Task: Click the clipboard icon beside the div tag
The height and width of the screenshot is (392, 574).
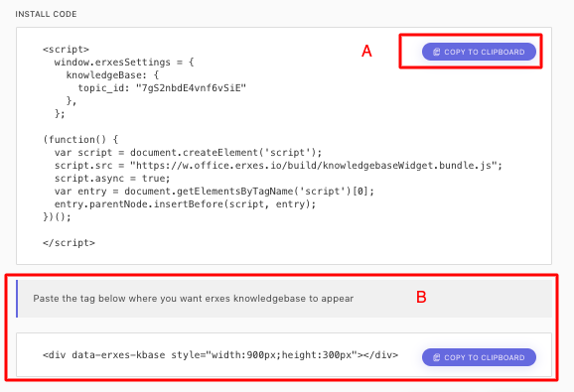Action: coord(436,357)
